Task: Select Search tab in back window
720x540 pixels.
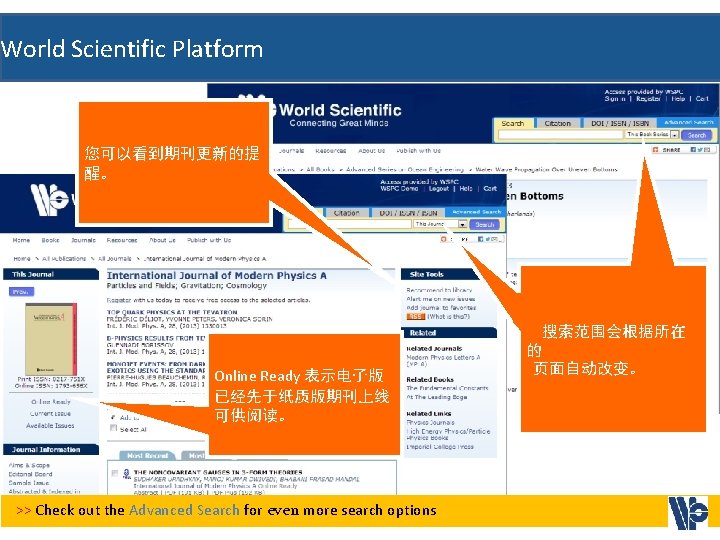Action: pos(513,124)
